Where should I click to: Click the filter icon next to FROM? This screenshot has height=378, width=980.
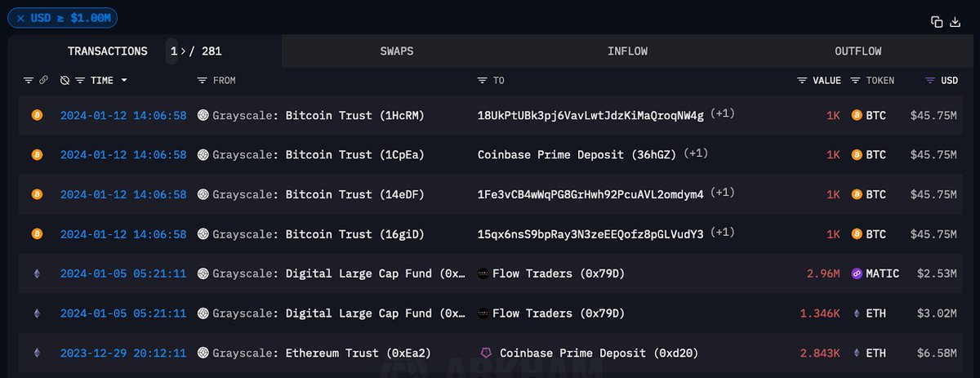(x=203, y=81)
